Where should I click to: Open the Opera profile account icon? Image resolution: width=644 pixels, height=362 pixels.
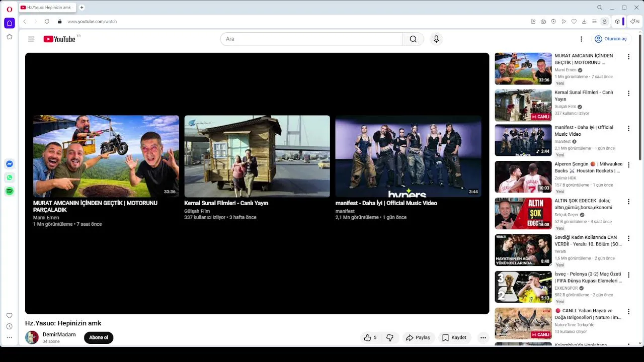(605, 22)
